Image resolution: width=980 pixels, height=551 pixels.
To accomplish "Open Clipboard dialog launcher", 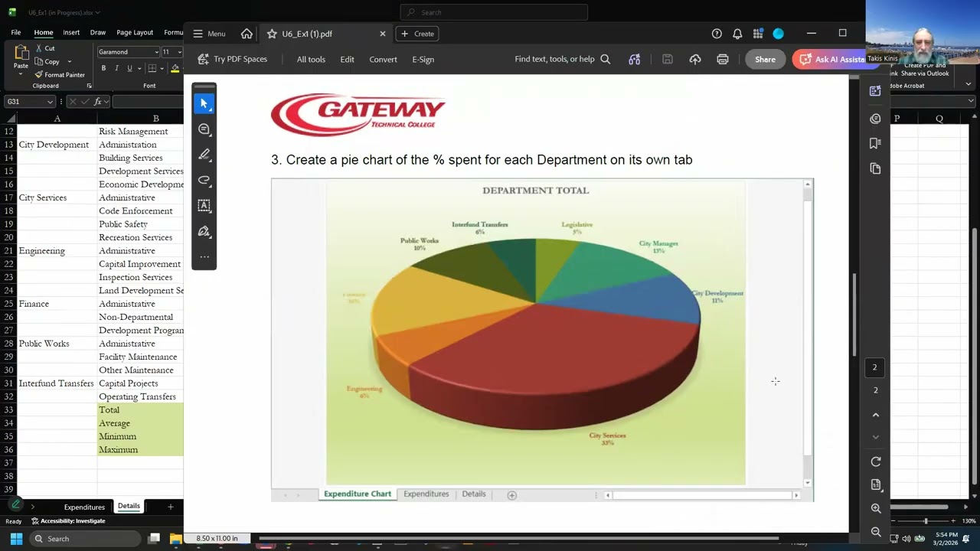I will [89, 86].
